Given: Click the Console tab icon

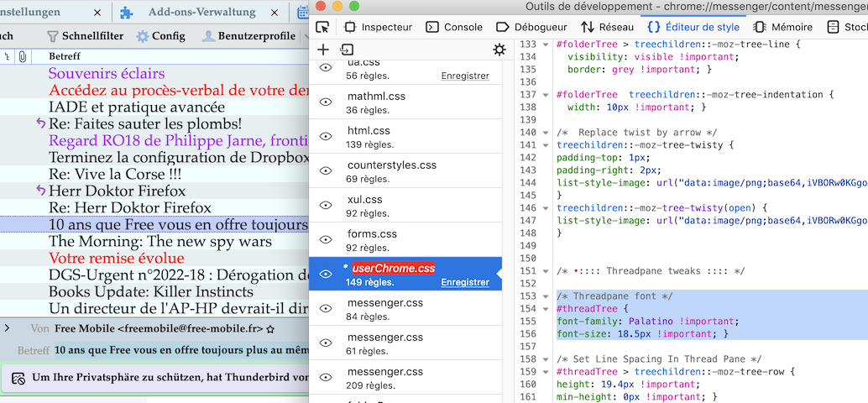Looking at the screenshot, I should pos(432,27).
